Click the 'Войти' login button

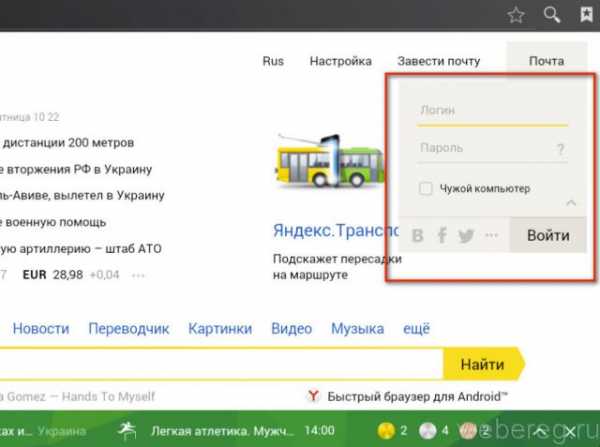coord(548,235)
